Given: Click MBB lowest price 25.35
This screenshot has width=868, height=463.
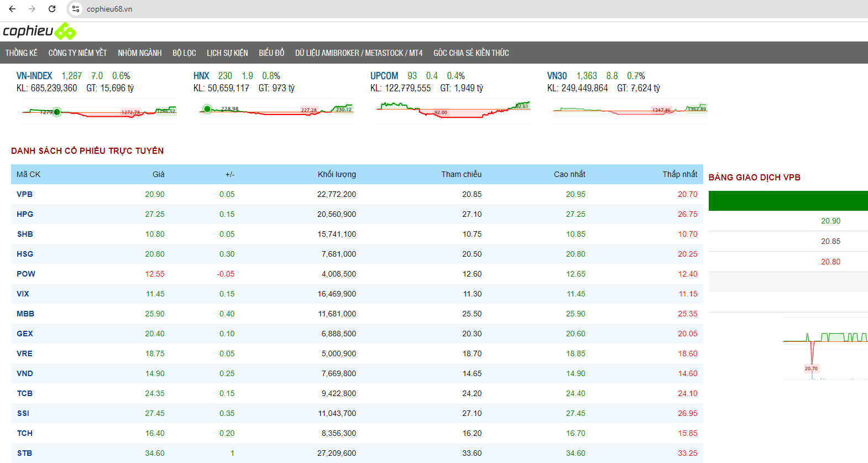Looking at the screenshot, I should [688, 314].
